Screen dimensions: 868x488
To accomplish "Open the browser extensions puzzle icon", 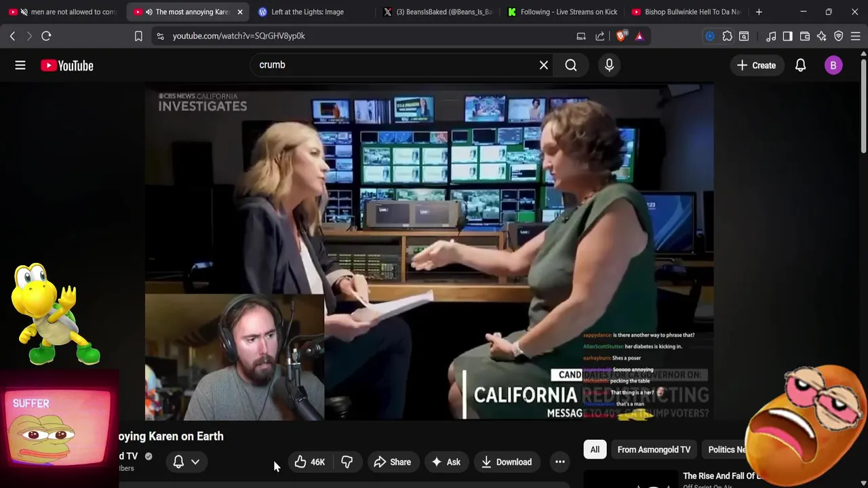I will point(727,36).
